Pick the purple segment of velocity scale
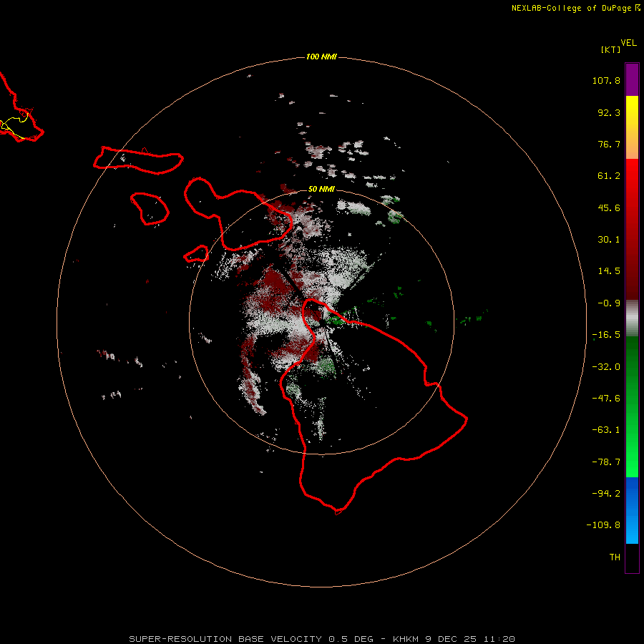 [632, 79]
